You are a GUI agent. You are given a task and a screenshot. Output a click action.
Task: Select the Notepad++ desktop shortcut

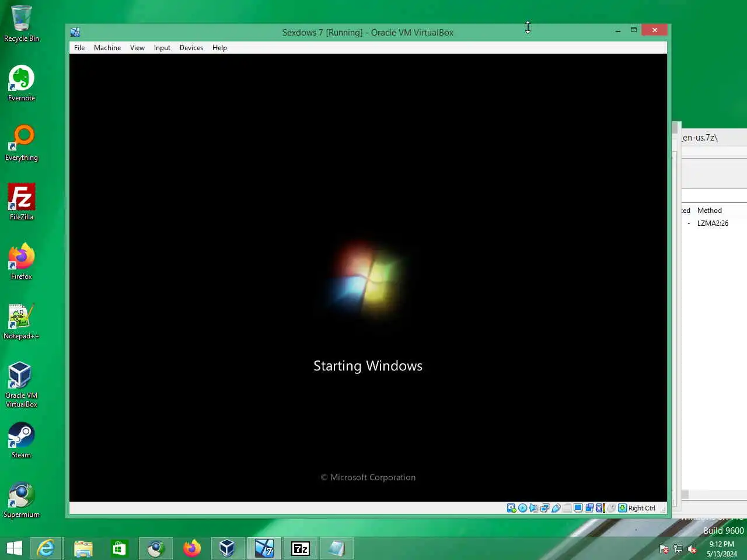pos(22,321)
